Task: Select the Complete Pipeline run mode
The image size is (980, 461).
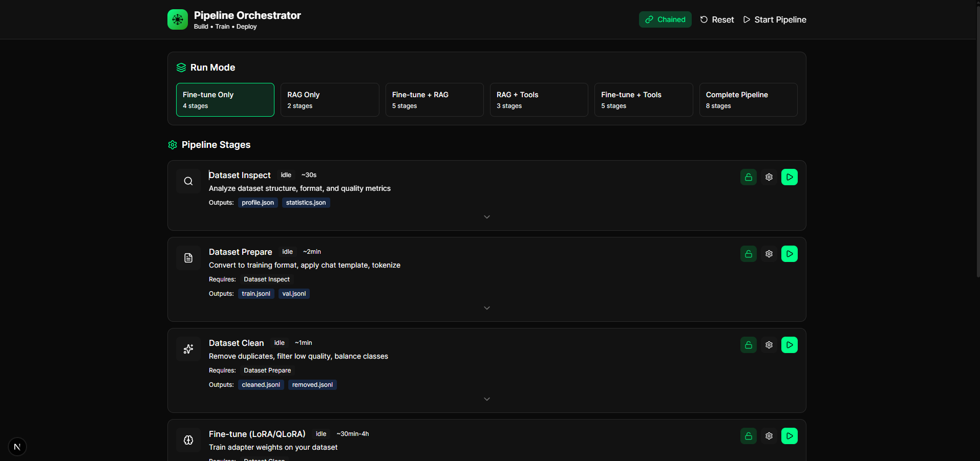Action: [x=748, y=100]
